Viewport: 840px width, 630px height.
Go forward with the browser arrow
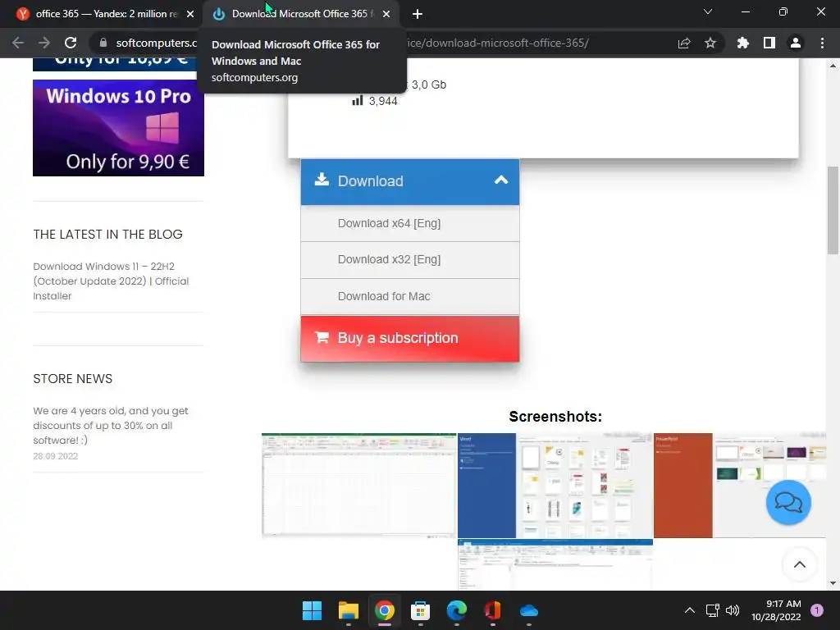coord(44,43)
